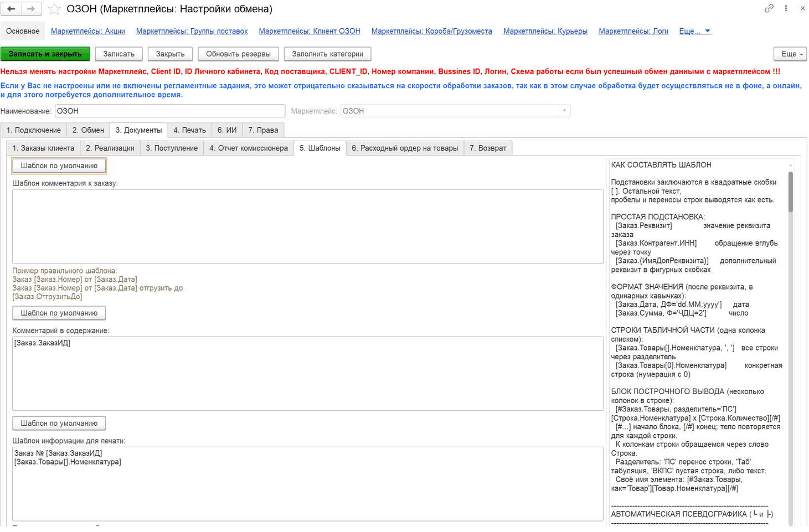The image size is (809, 532).
Task: Click the Комментарий в содержание text area
Action: [x=308, y=374]
